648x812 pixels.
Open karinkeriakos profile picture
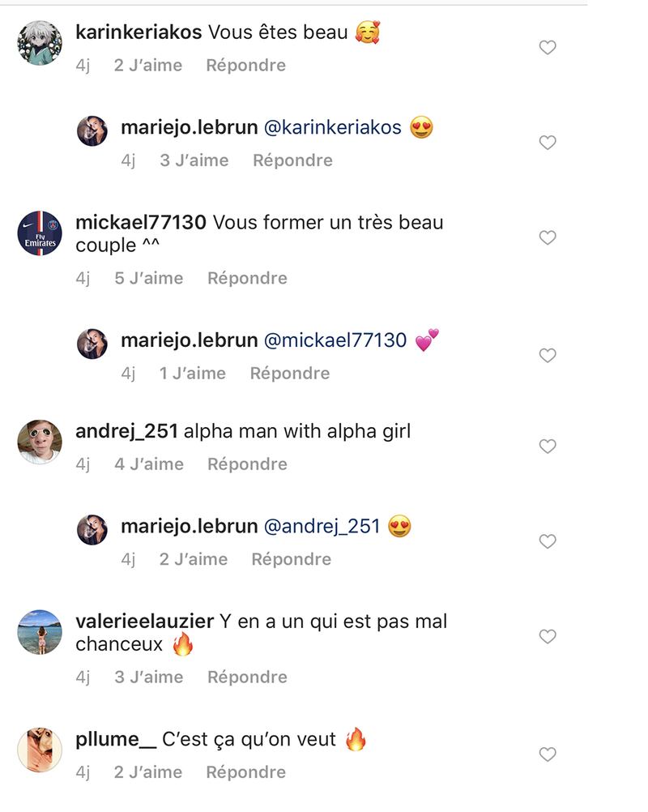click(x=40, y=43)
